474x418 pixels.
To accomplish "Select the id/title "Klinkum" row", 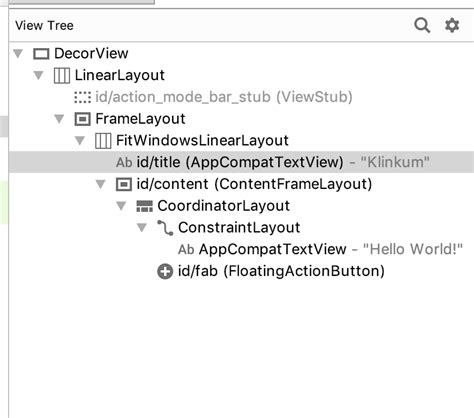I will point(241,162).
